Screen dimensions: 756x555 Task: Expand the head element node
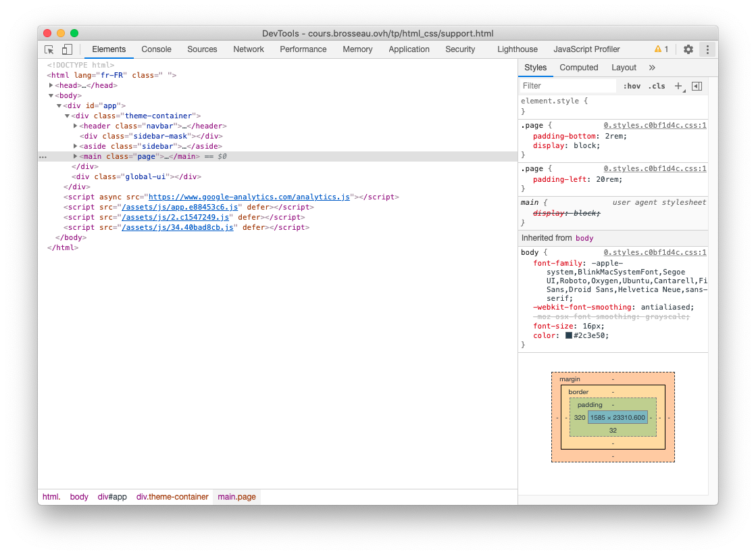click(x=51, y=85)
